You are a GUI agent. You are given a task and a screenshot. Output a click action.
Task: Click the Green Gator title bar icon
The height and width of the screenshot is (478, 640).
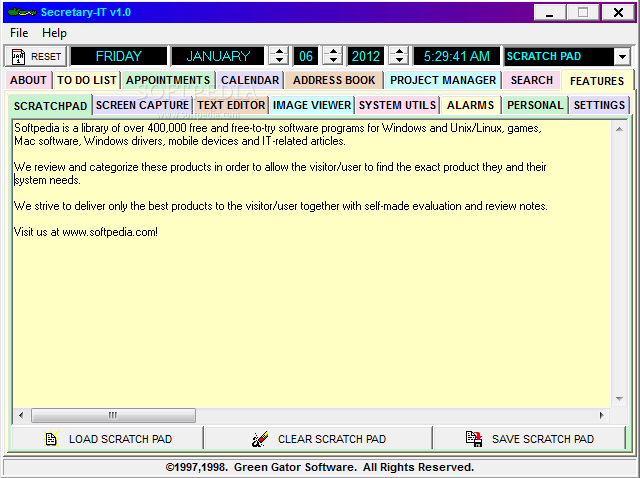[x=22, y=12]
